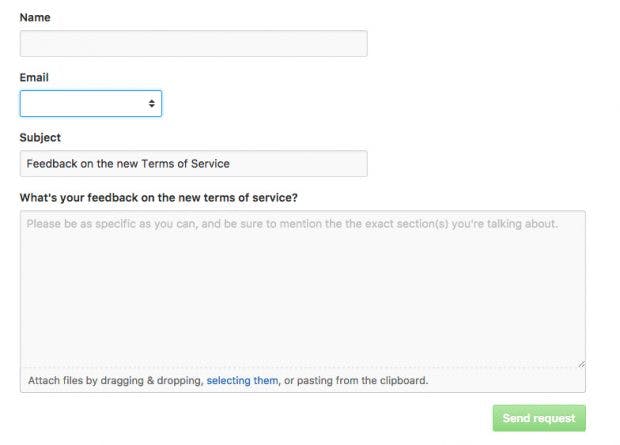Screen dimensions: 620x445
Task: Click inside the feedback message text area
Action: tap(302, 289)
